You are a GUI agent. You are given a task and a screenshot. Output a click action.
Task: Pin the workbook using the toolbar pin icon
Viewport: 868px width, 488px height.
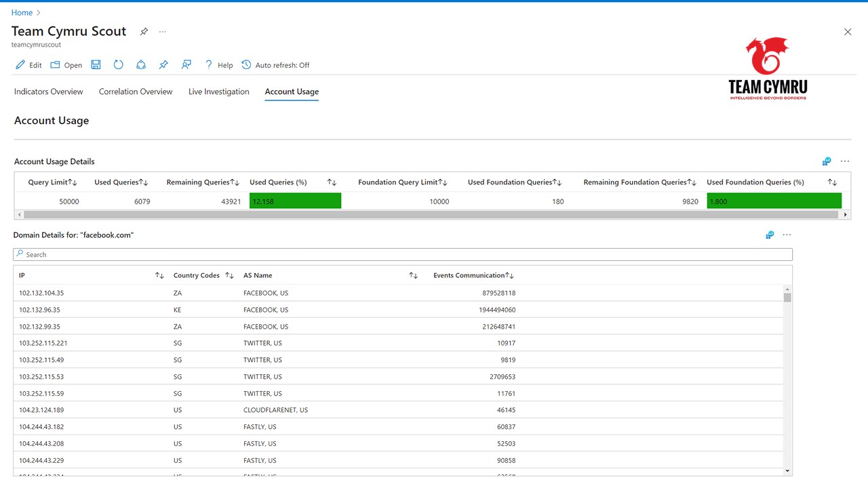click(x=163, y=64)
